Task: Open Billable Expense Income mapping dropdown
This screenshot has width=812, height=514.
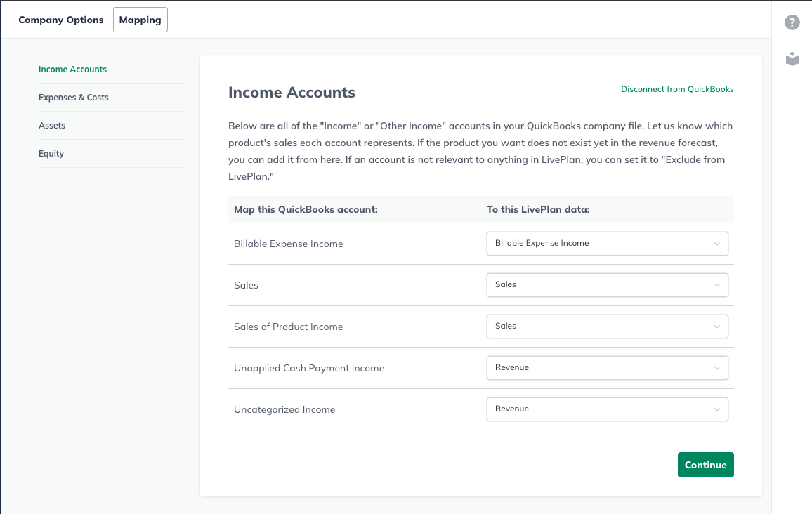Action: 607,243
